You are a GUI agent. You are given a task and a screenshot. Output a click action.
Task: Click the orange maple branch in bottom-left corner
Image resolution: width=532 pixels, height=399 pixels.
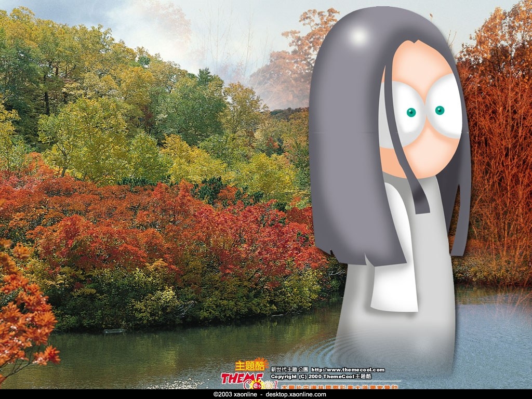[26, 317]
